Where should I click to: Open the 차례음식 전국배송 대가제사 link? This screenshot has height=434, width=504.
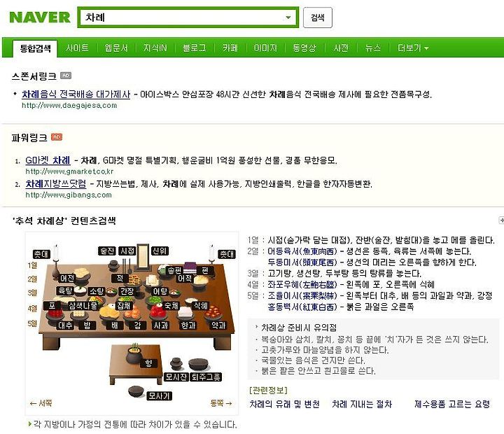tap(76, 94)
